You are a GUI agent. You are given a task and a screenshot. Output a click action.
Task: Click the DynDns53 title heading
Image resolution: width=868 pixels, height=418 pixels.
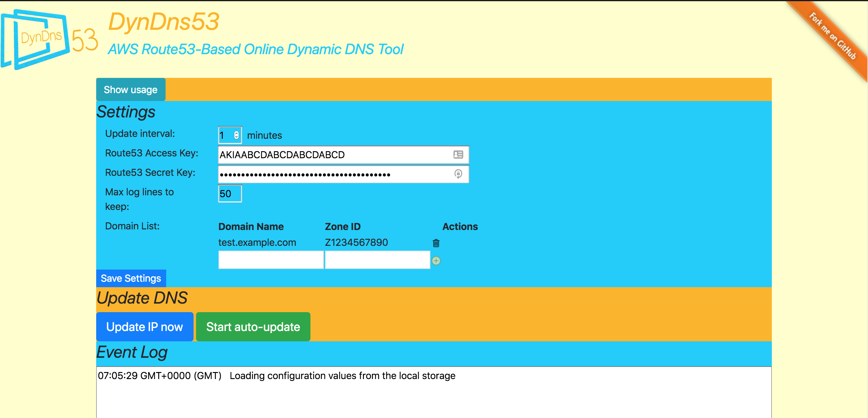click(x=164, y=22)
